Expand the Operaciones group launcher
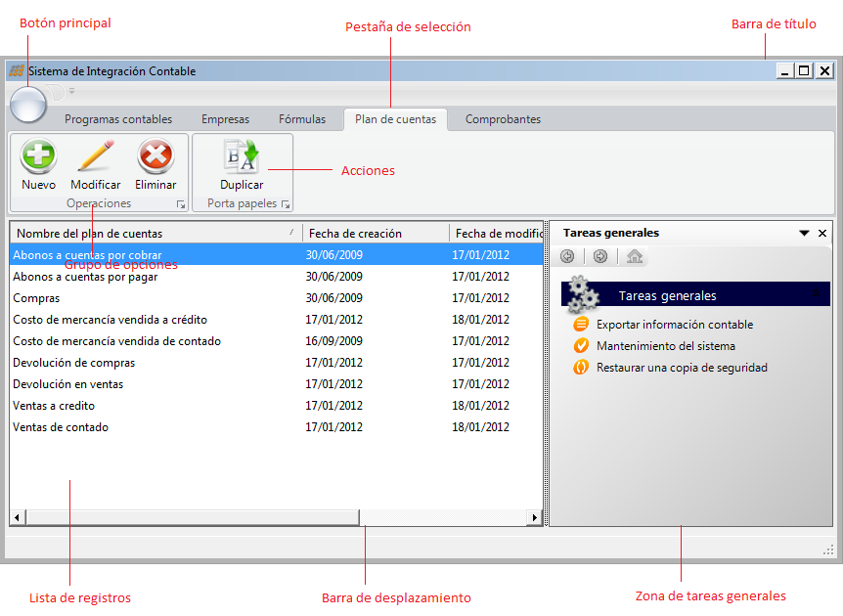Viewport: 843px width, 616px height. coord(180,205)
